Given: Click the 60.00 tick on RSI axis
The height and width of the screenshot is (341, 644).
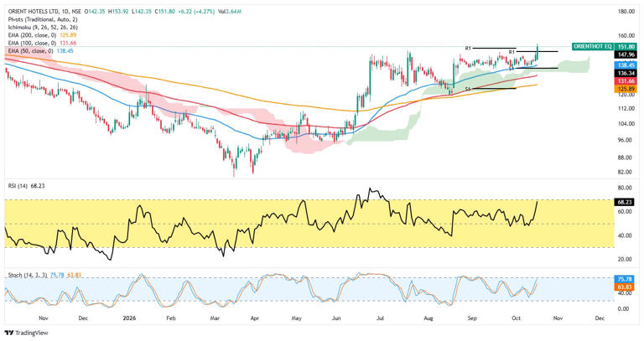Looking at the screenshot, I should (626, 211).
